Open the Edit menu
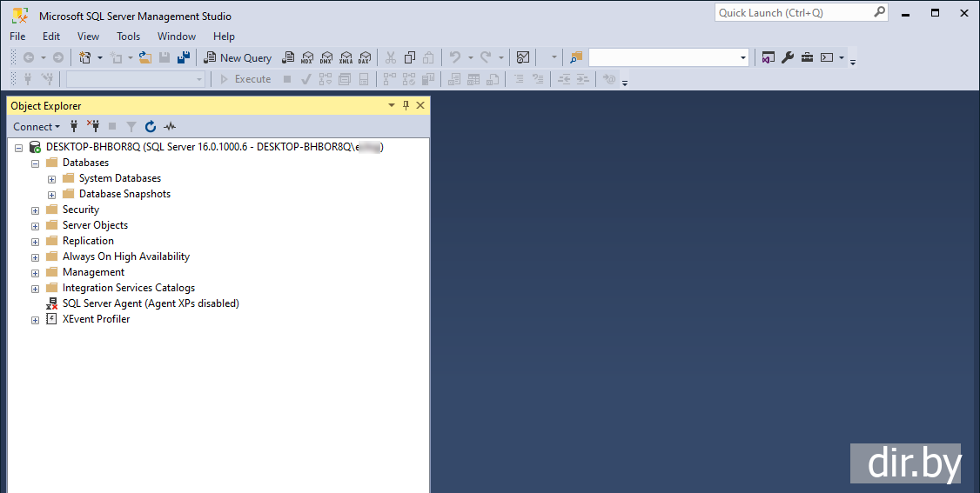The image size is (980, 493). pos(51,37)
